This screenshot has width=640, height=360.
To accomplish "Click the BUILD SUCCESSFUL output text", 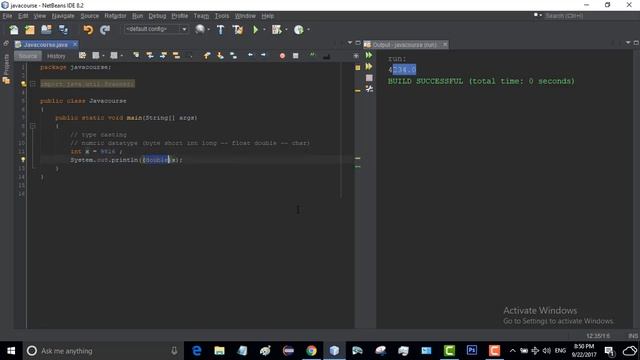I will (x=481, y=81).
